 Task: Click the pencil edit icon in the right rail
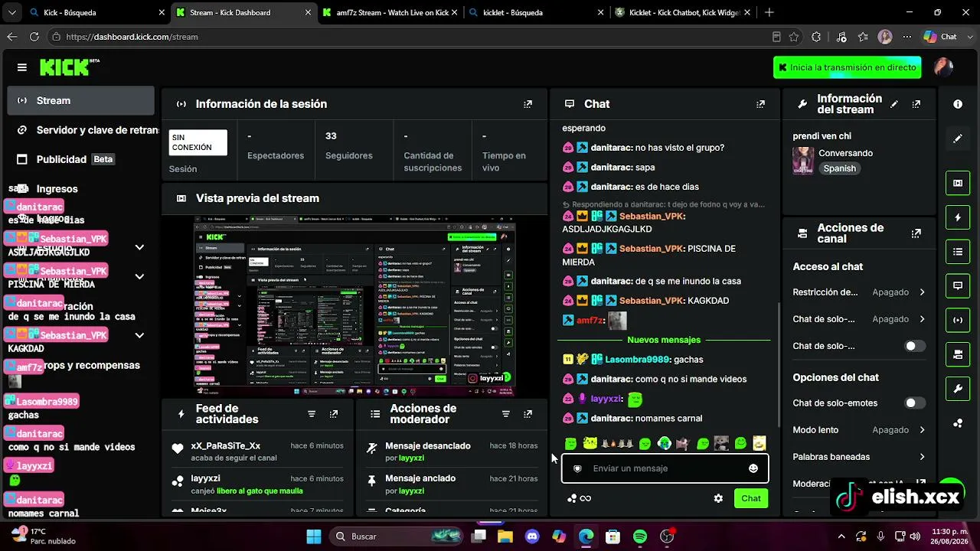coord(958,139)
